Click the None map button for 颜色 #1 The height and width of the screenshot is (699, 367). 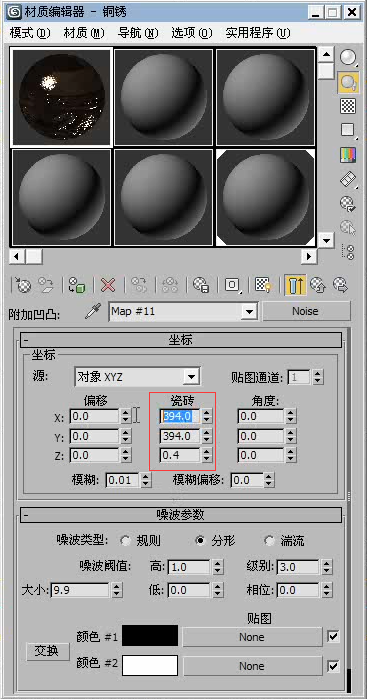click(252, 637)
